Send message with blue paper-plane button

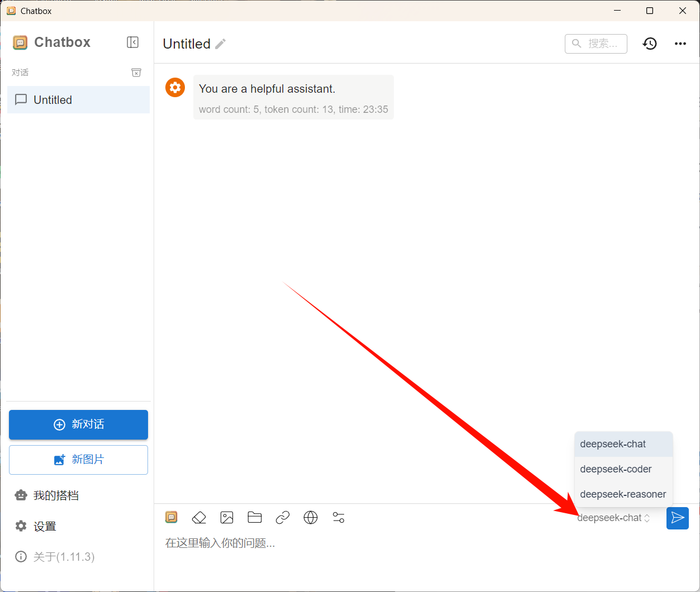click(678, 518)
